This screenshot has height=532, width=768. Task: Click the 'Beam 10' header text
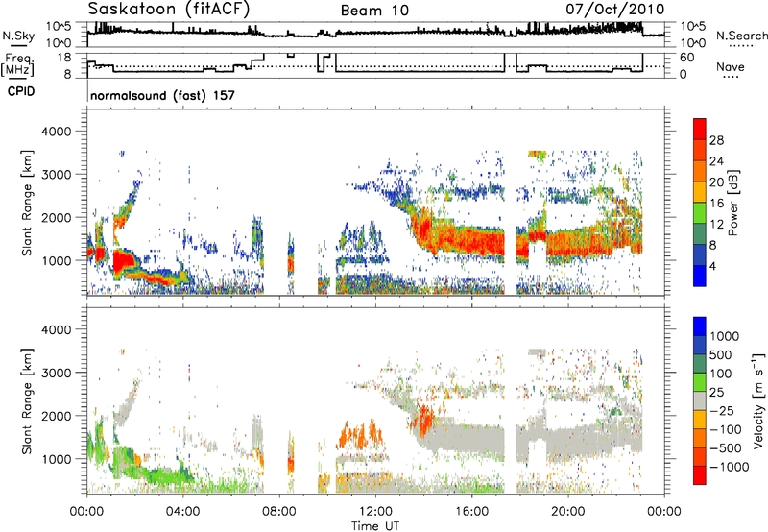click(374, 11)
